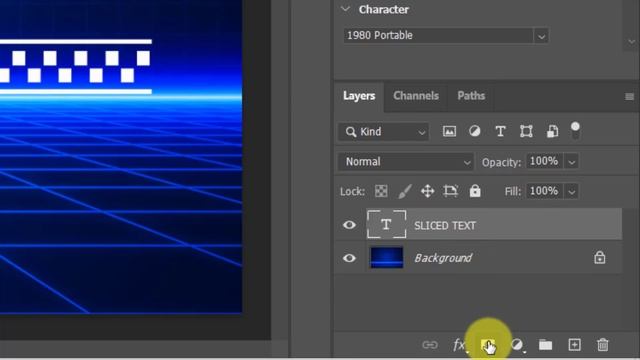
Task: Filter for smart objects icon
Action: [552, 131]
